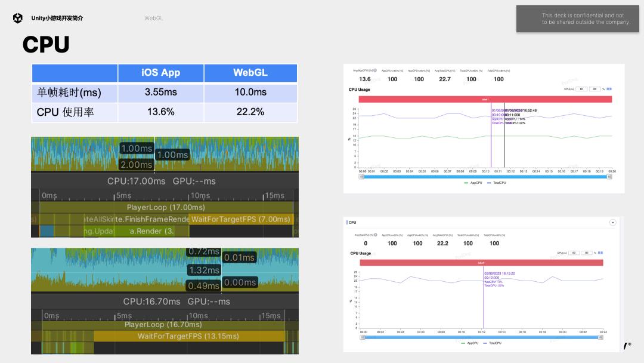The width and height of the screenshot is (644, 363).
Task: Click the blue reset link in top chart
Action: 609,89
